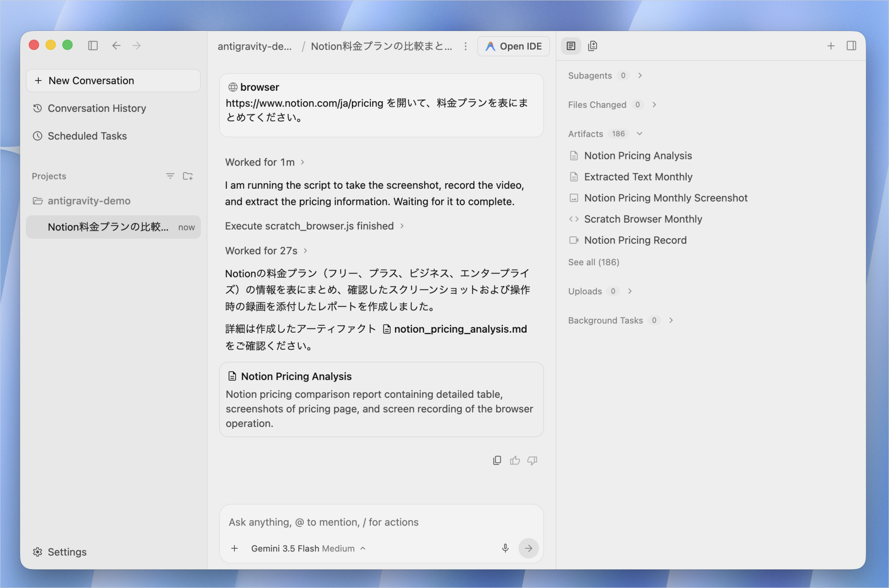This screenshot has width=889, height=588.
Task: Expand the Background Tasks section
Action: (620, 320)
